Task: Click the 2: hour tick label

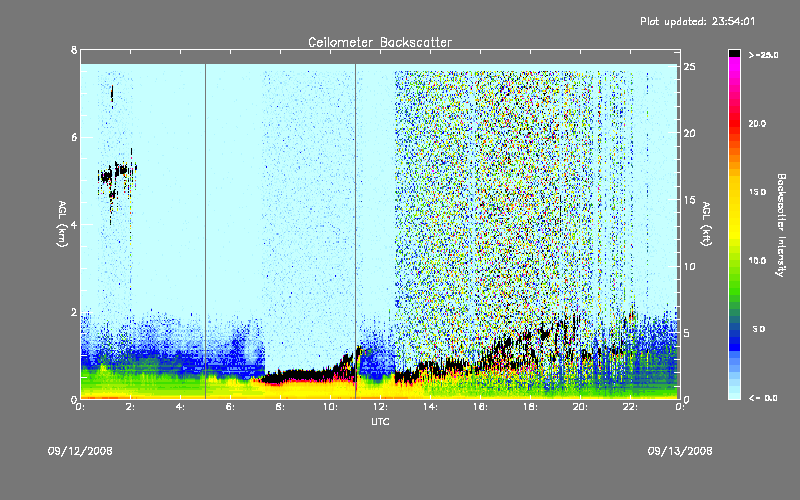Action: point(131,407)
